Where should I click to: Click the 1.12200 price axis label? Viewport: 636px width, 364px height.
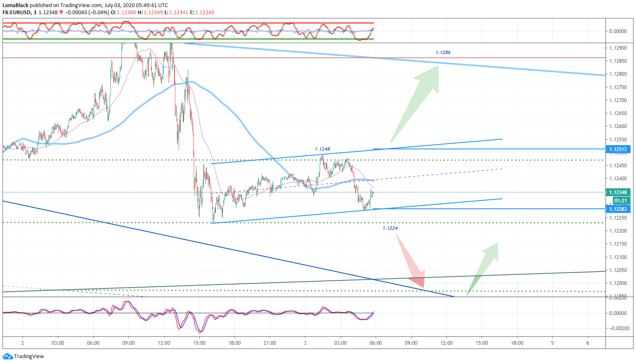tap(618, 231)
